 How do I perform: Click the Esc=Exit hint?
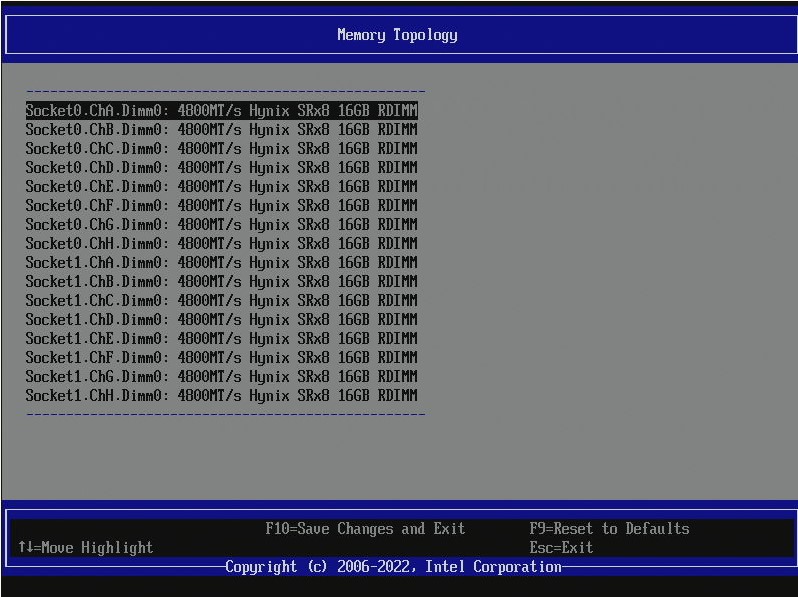[561, 548]
